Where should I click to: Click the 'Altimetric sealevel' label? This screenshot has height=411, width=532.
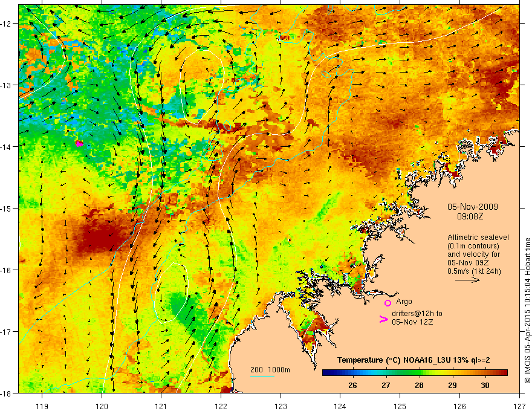[478, 238]
